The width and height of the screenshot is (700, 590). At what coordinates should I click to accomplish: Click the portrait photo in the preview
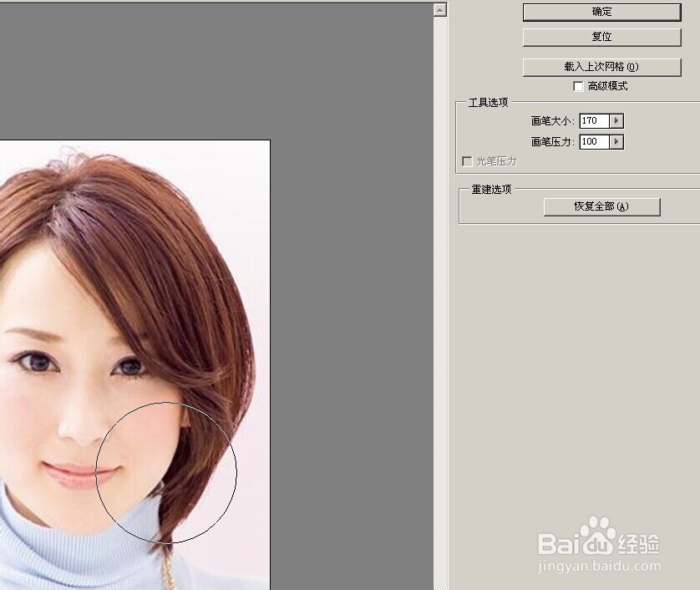click(x=134, y=365)
